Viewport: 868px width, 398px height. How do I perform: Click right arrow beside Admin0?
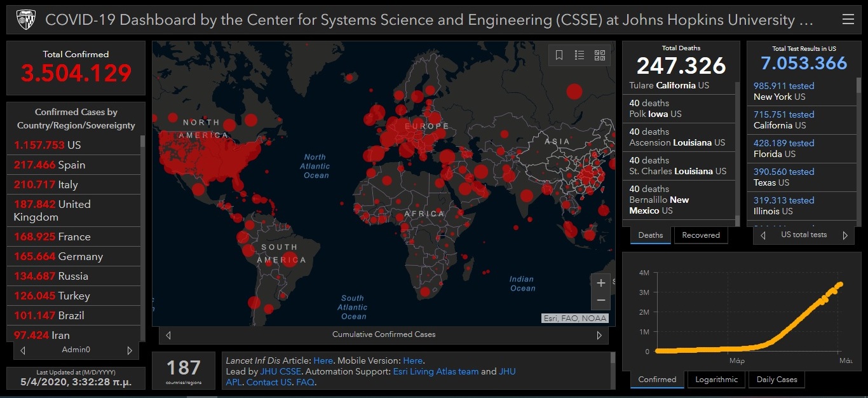[x=130, y=350]
